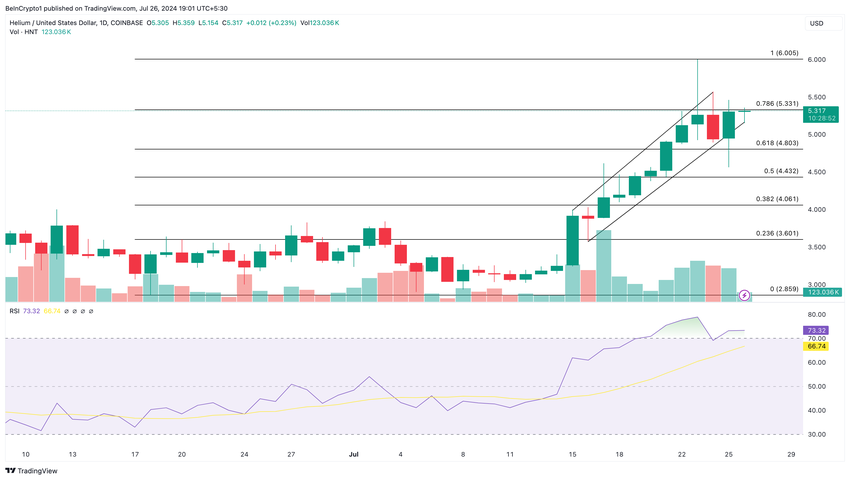Select the Fibonacci 0.236 (3.601) level label
The image size is (850, 480).
[x=777, y=234]
